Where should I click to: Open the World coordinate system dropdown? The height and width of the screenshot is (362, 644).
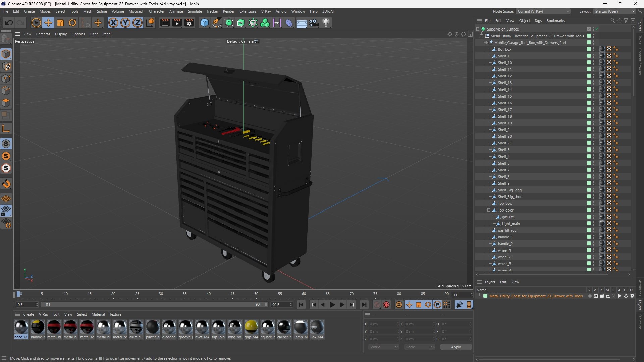(383, 347)
